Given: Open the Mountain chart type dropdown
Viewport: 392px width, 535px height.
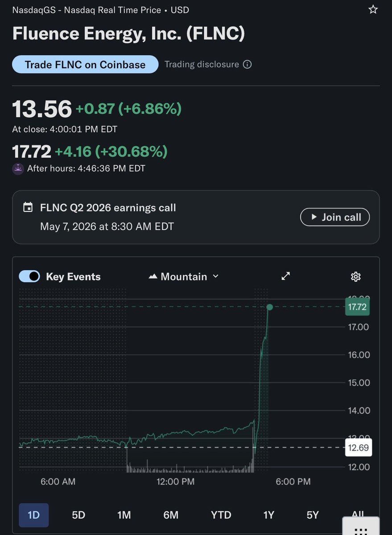Looking at the screenshot, I should click(x=184, y=276).
